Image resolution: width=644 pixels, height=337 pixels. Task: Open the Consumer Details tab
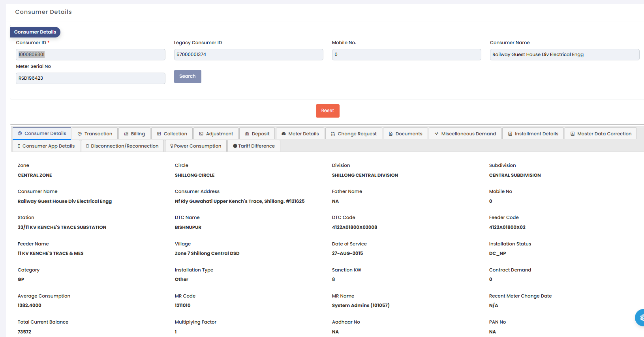coord(42,133)
